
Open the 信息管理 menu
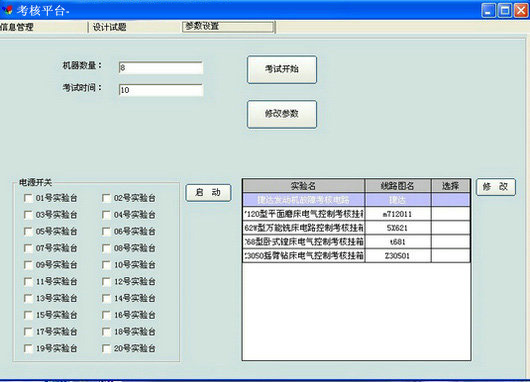click(17, 27)
